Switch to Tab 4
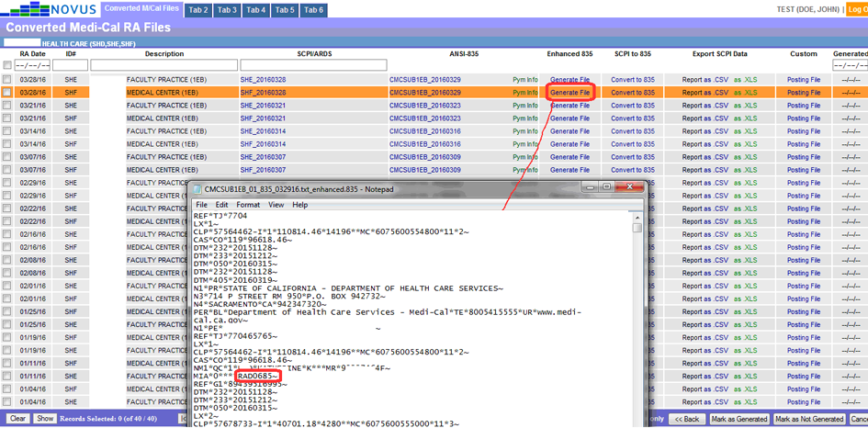This screenshot has width=868, height=428. coord(255,10)
